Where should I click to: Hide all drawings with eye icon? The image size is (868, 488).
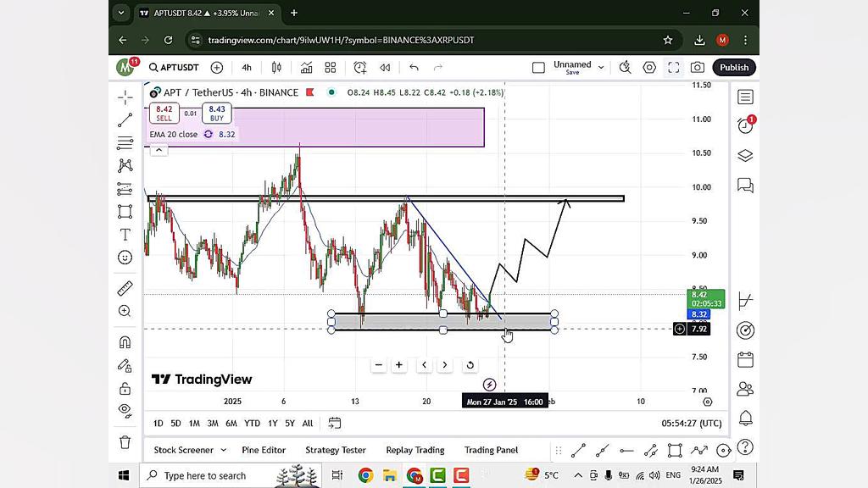coord(125,411)
